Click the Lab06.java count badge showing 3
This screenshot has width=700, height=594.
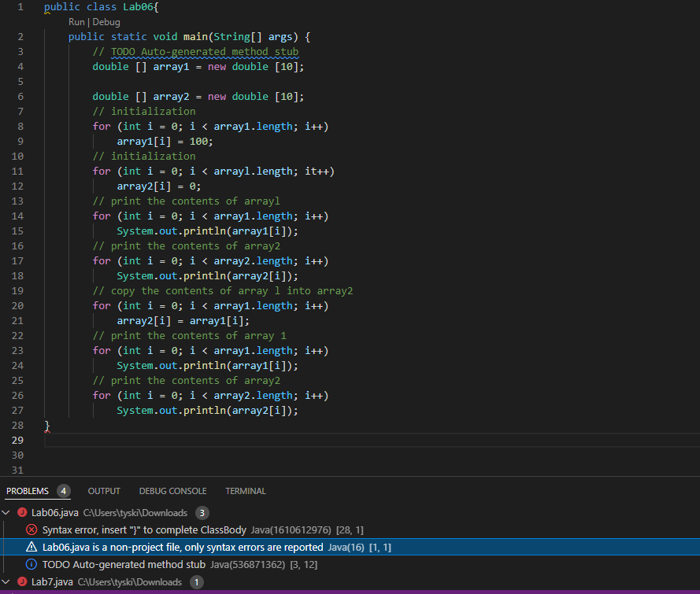[x=202, y=513]
